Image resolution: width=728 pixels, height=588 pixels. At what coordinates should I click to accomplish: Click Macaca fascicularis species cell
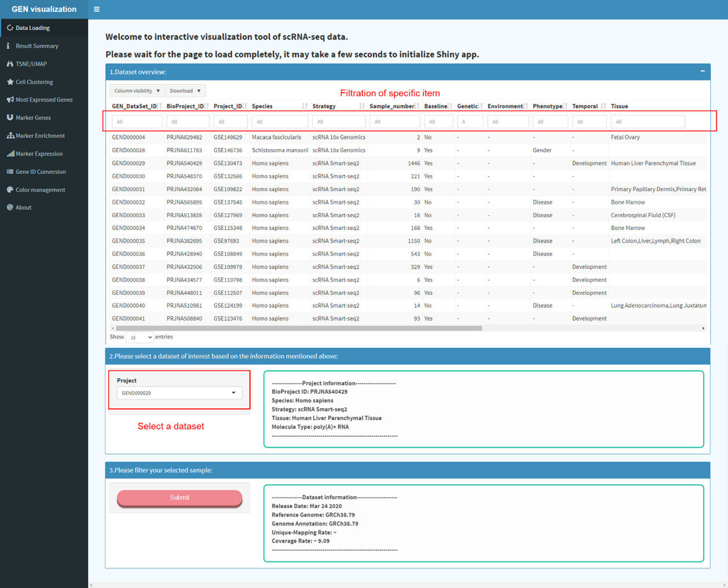point(276,137)
